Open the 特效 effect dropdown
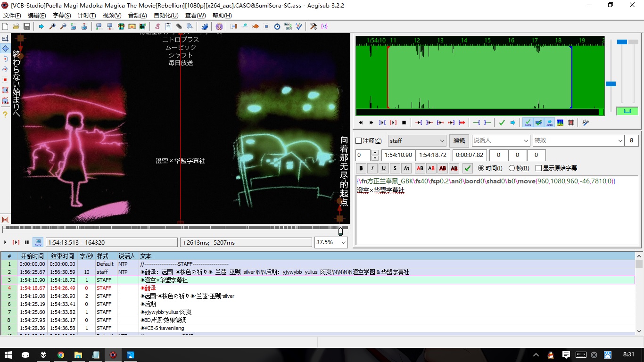Image resolution: width=644 pixels, height=362 pixels. (x=578, y=140)
